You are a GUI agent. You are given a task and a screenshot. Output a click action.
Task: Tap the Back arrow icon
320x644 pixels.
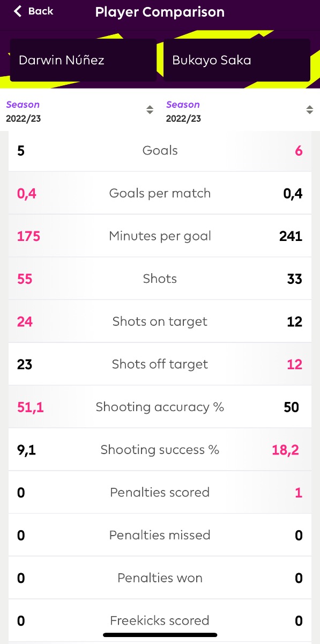tap(18, 11)
